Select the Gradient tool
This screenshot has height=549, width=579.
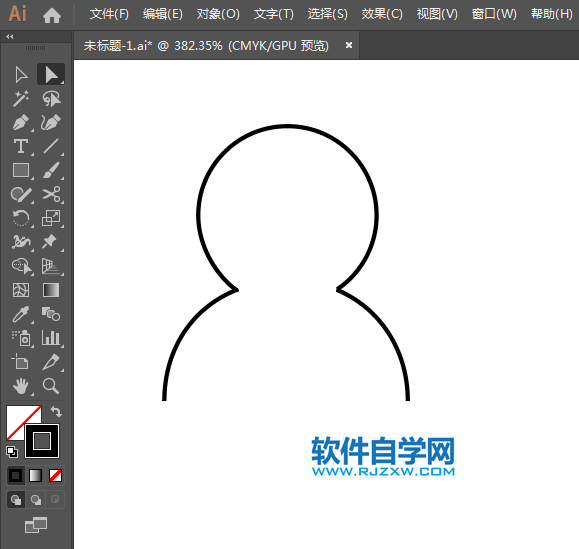tap(51, 290)
